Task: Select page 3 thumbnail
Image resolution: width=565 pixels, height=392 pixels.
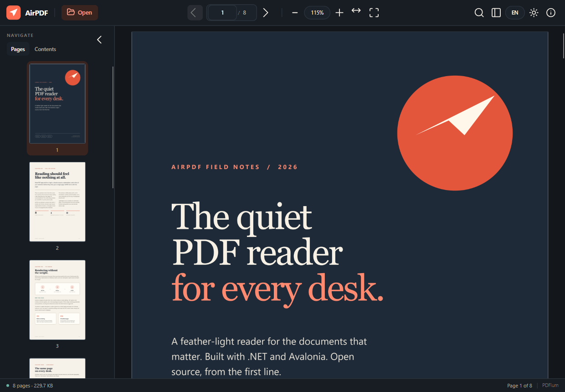Action: tap(57, 299)
